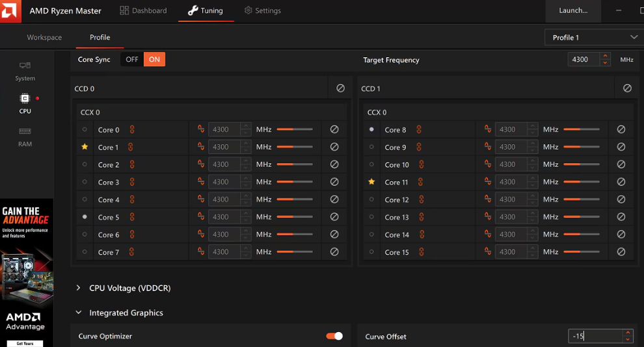This screenshot has width=644, height=347.
Task: Click the Core 12 frequency input field
Action: (511, 199)
